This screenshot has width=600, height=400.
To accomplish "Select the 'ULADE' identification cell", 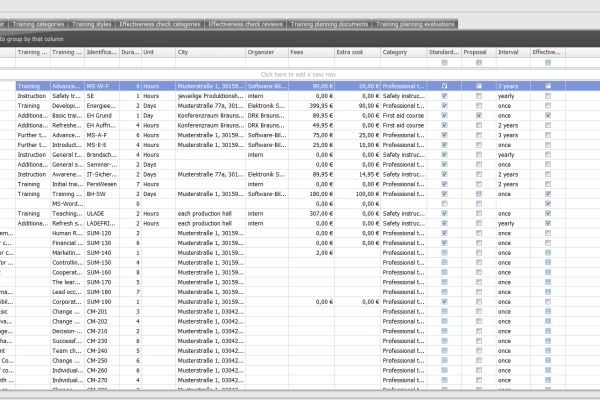I will pyautogui.click(x=102, y=214).
